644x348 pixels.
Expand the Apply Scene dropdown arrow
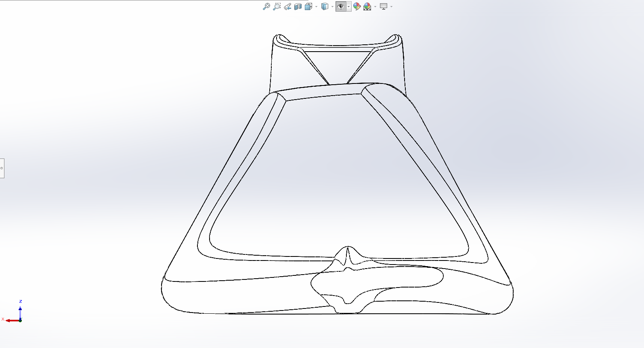[375, 6]
